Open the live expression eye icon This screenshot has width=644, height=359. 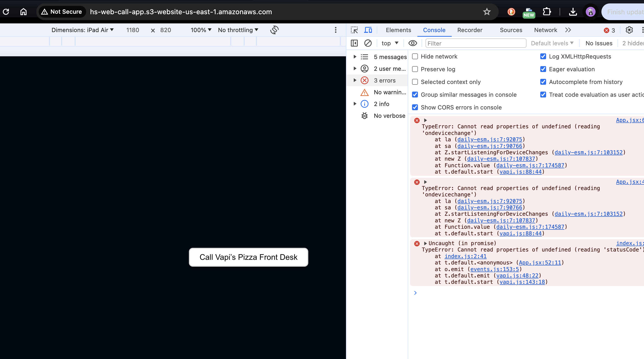point(413,43)
